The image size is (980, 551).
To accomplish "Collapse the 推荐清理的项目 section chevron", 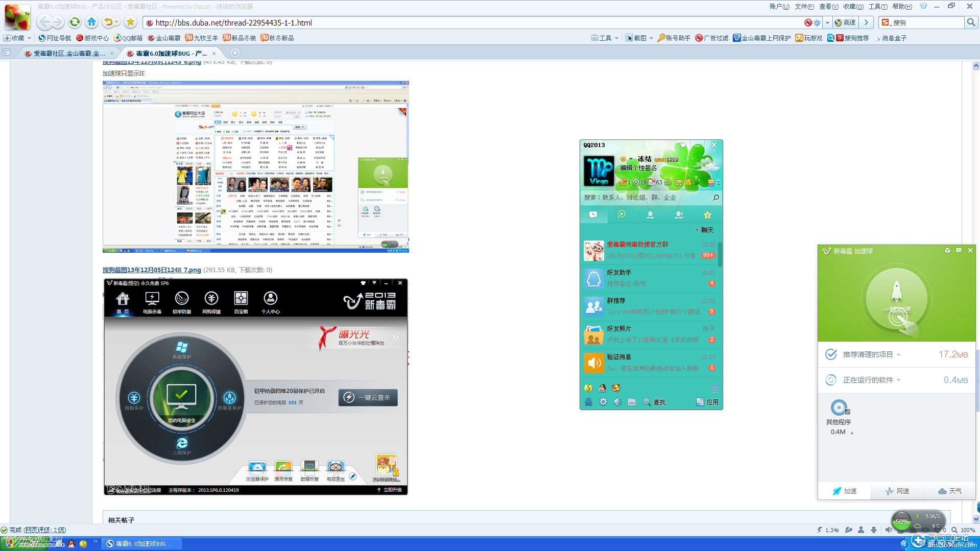I will (x=899, y=354).
